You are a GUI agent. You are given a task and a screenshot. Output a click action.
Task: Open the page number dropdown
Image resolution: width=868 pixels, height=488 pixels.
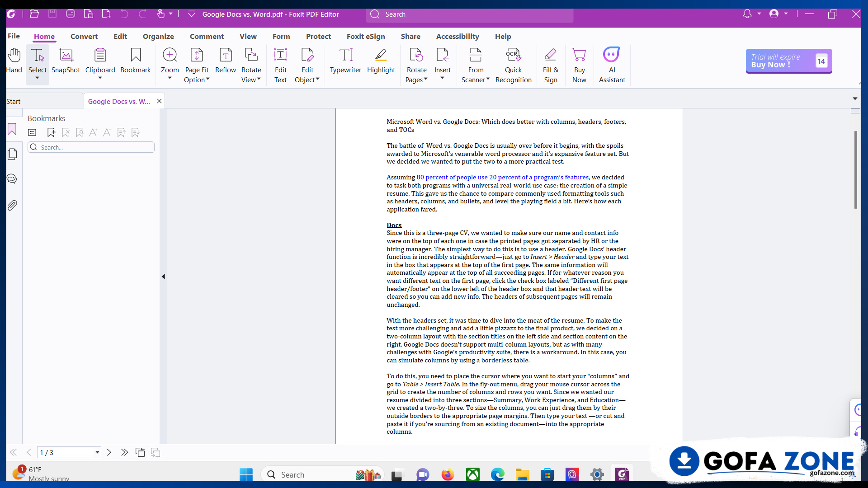point(97,452)
